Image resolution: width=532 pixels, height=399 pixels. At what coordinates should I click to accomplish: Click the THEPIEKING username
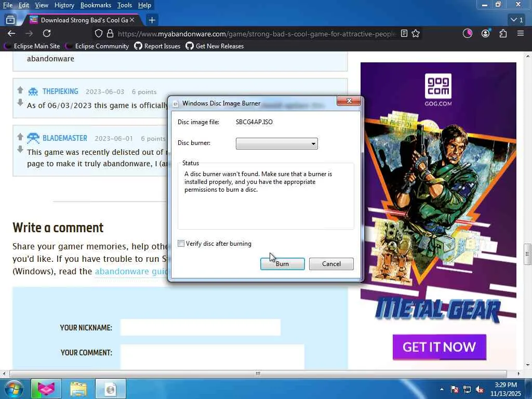coord(60,91)
